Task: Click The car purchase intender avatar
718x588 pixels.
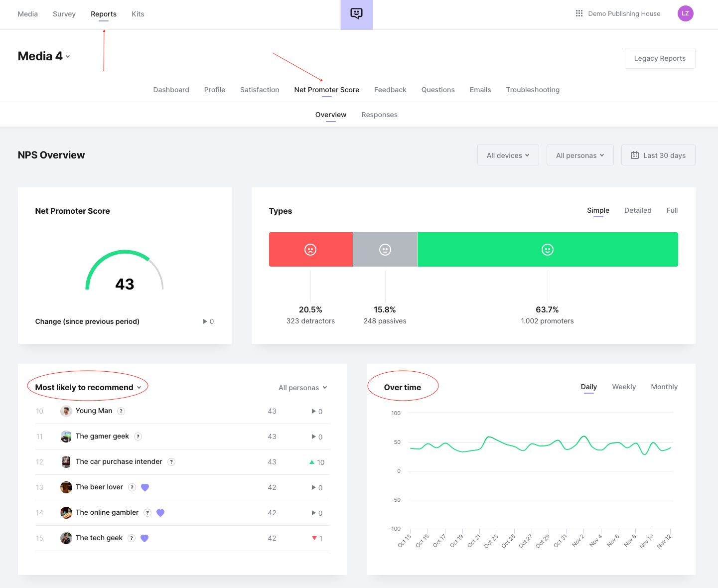Action: (66, 462)
